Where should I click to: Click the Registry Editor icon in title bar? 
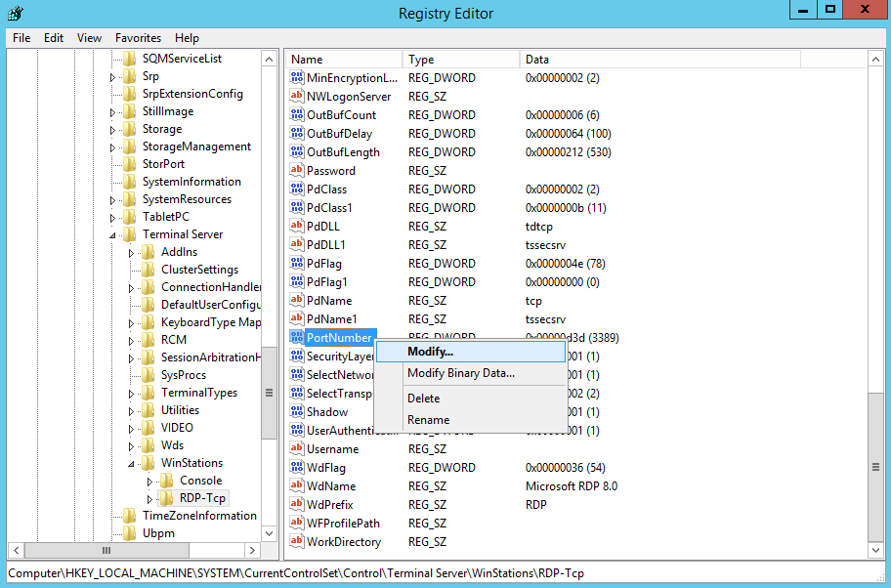tap(16, 14)
